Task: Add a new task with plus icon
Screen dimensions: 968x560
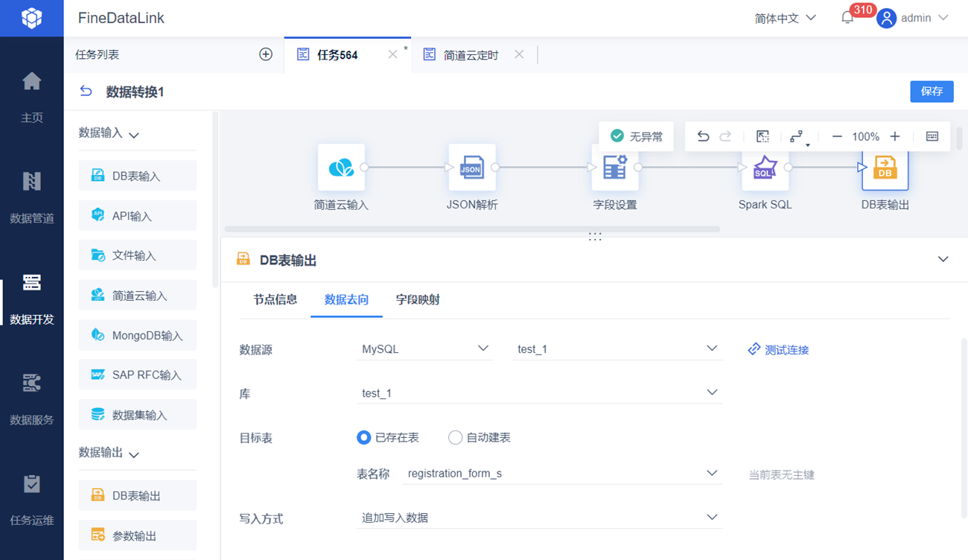Action: tap(266, 54)
